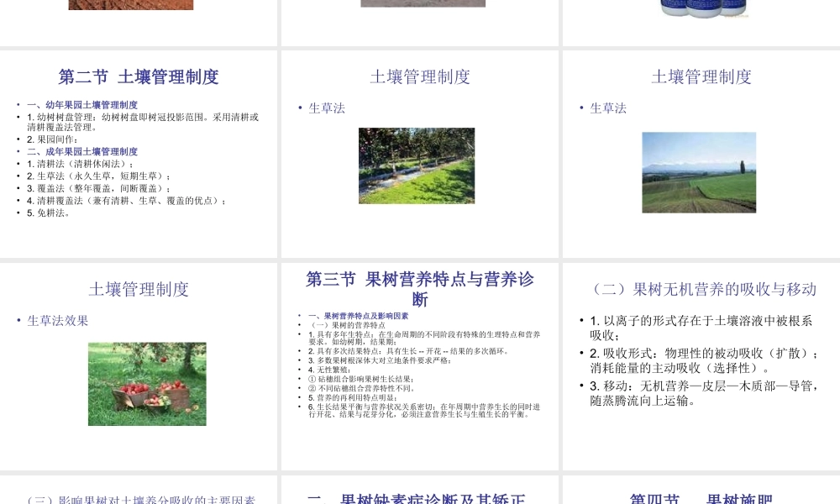The height and width of the screenshot is (504, 840).
Task: Click the grassland photo on 生草法 slide
Action: pyautogui.click(x=699, y=173)
